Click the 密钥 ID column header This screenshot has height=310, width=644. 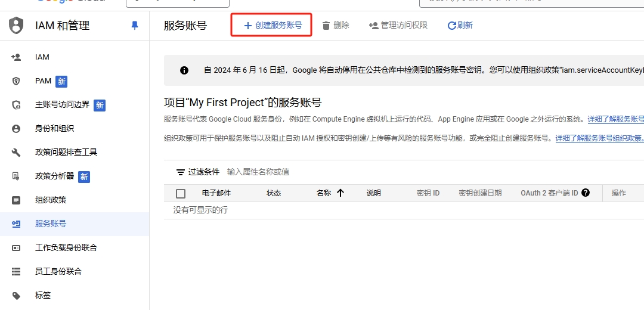click(x=428, y=193)
